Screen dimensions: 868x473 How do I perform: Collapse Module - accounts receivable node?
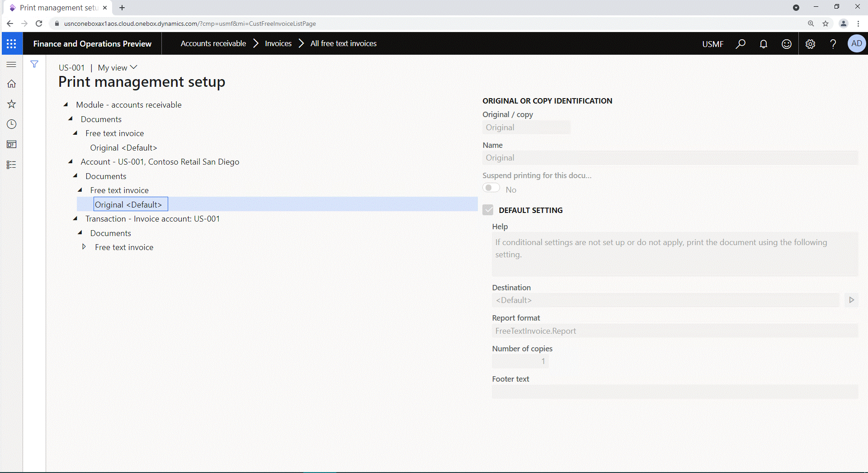click(66, 104)
